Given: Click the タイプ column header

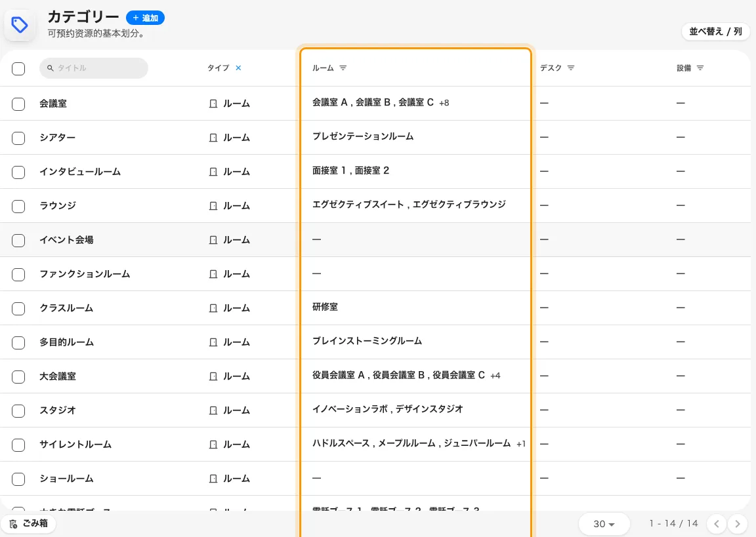Looking at the screenshot, I should (x=218, y=68).
